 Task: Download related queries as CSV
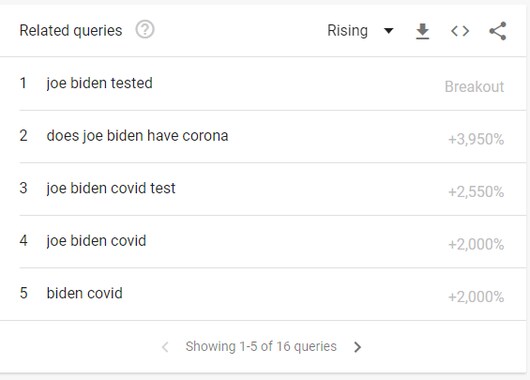coord(422,31)
